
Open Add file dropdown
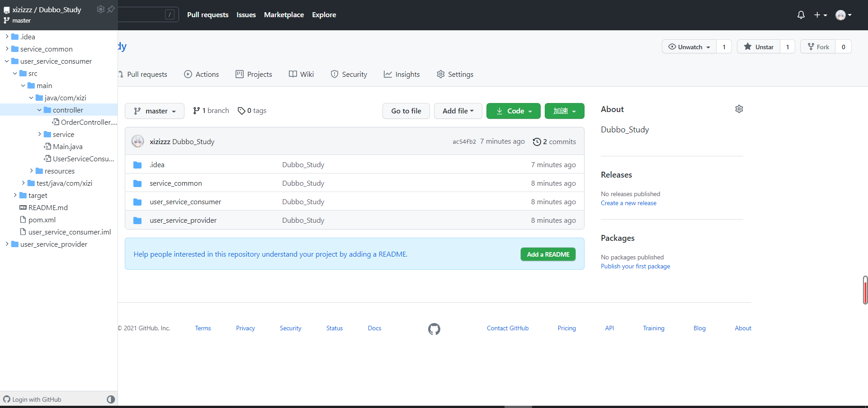coord(458,111)
